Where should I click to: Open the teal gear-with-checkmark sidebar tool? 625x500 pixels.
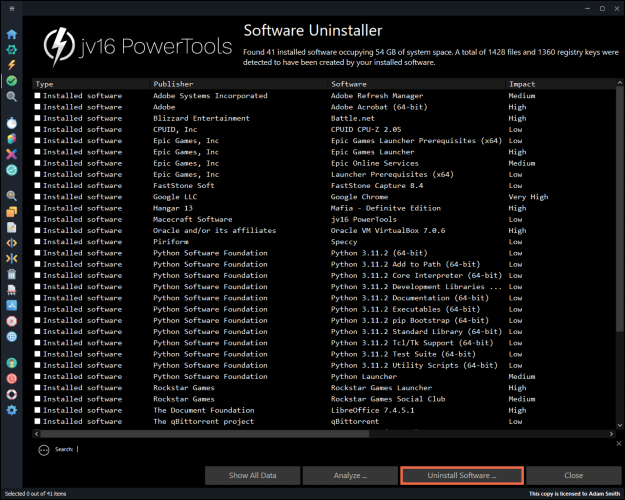click(x=12, y=49)
